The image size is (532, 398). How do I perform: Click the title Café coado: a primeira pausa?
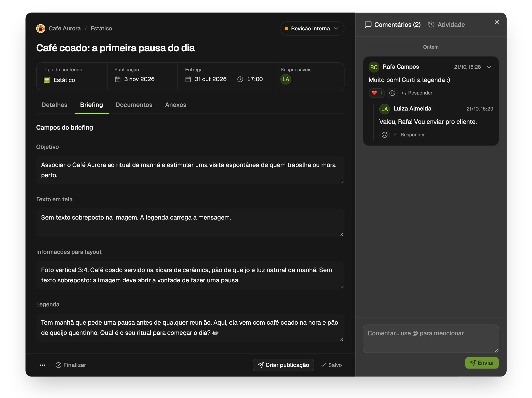coord(115,48)
